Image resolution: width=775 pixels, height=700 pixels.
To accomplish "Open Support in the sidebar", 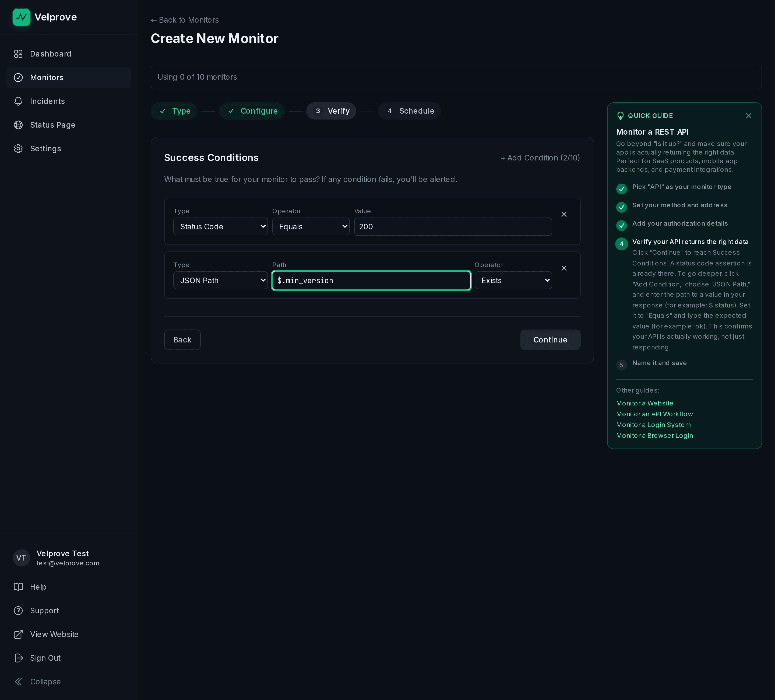I will pos(69,611).
